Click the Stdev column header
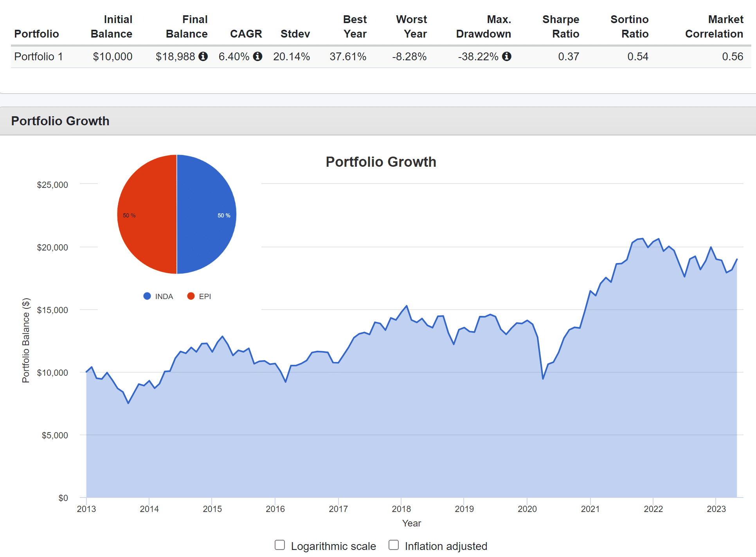The image size is (756, 557). [x=295, y=34]
